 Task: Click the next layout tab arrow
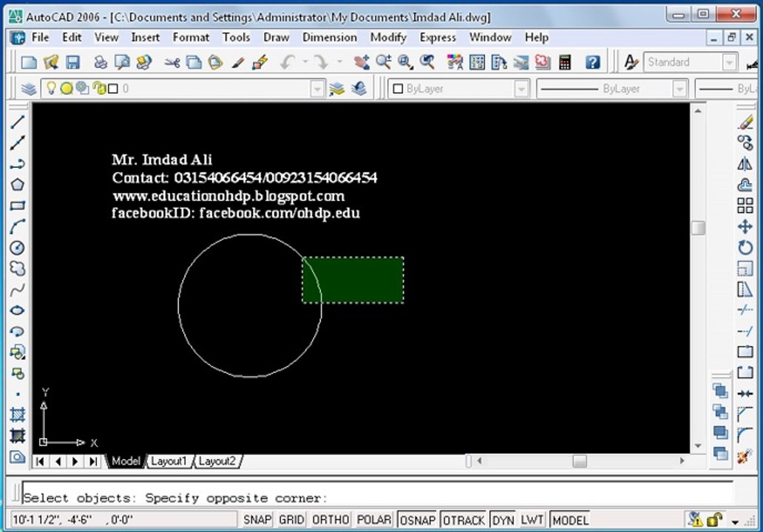coord(75,461)
